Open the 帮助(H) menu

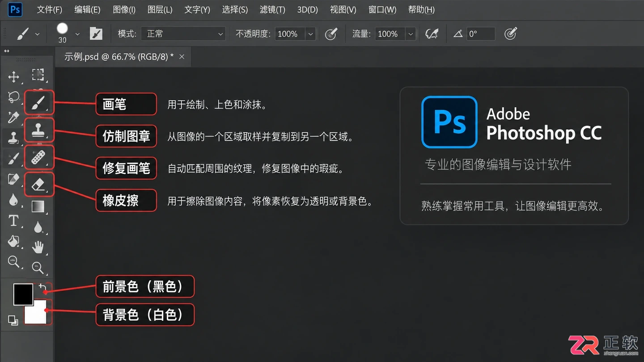421,10
